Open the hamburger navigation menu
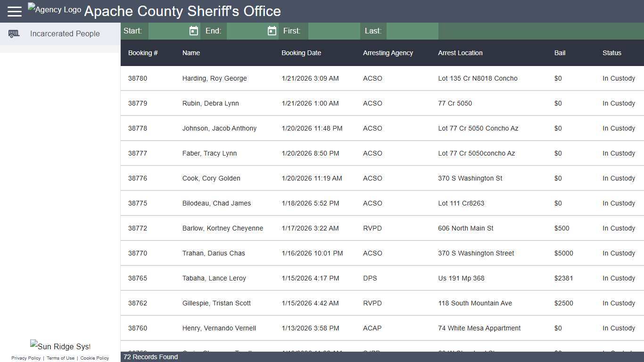Image resolution: width=644 pixels, height=362 pixels. (14, 11)
